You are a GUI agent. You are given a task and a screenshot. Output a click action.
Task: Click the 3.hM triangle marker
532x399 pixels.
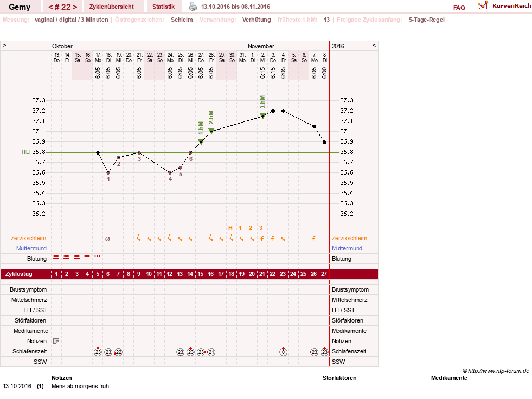pyautogui.click(x=262, y=115)
